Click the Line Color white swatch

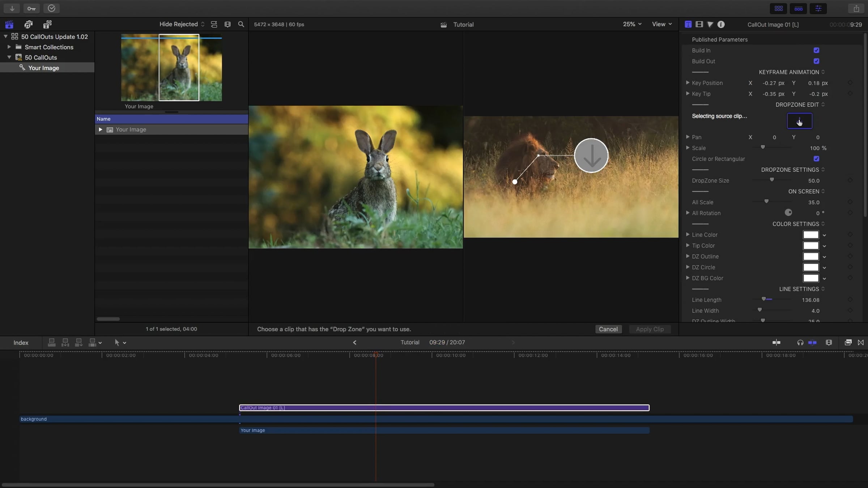tap(810, 235)
